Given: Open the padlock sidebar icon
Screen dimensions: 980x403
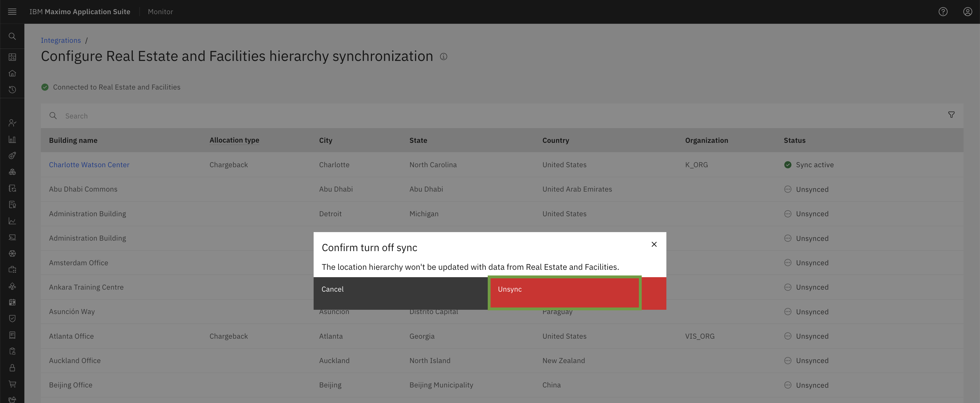Looking at the screenshot, I should click(12, 368).
